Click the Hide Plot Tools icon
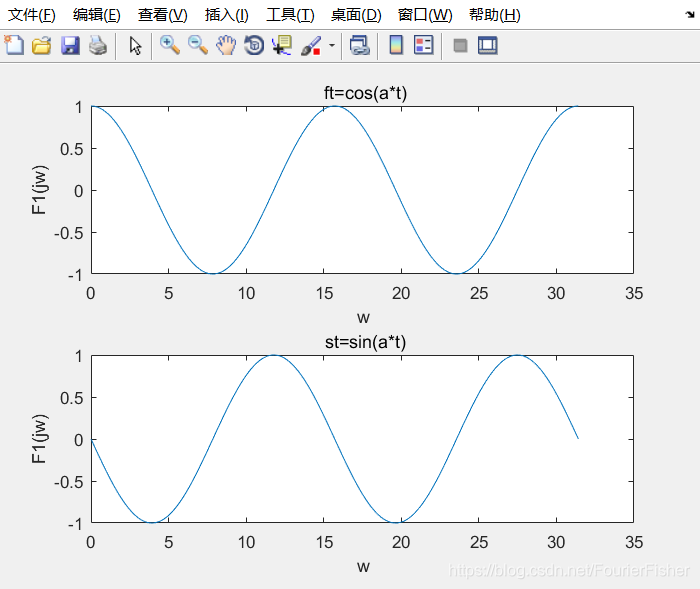Viewport: 700px width, 589px height. pos(460,46)
